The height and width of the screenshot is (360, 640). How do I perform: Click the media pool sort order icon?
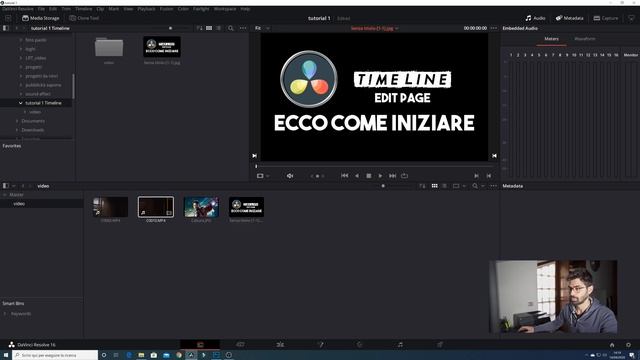pyautogui.click(x=422, y=186)
